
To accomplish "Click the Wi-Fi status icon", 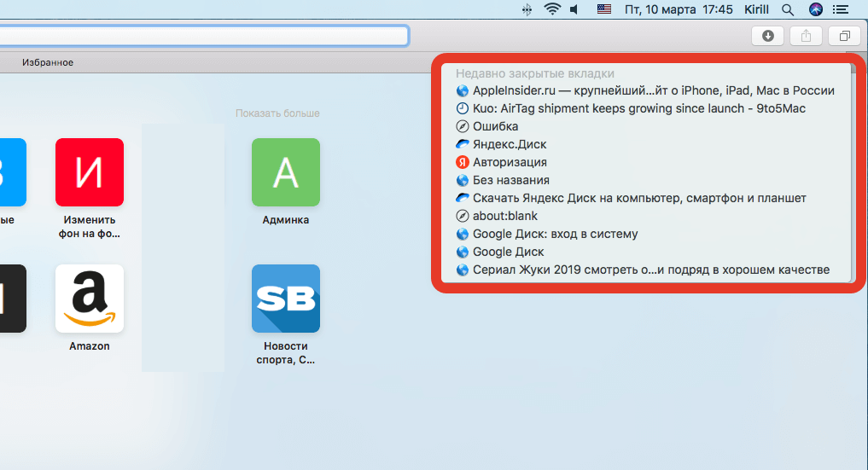I will coord(552,9).
